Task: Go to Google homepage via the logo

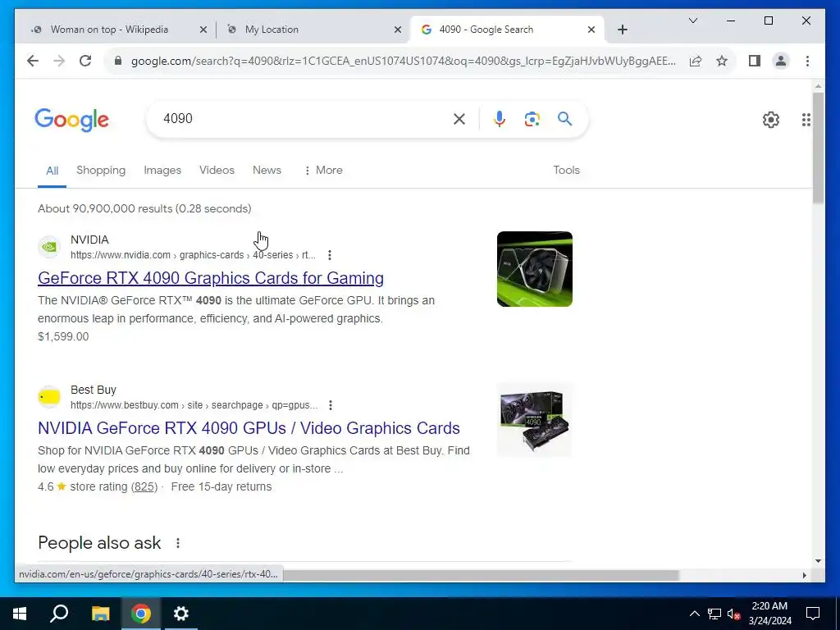Action: (x=72, y=120)
